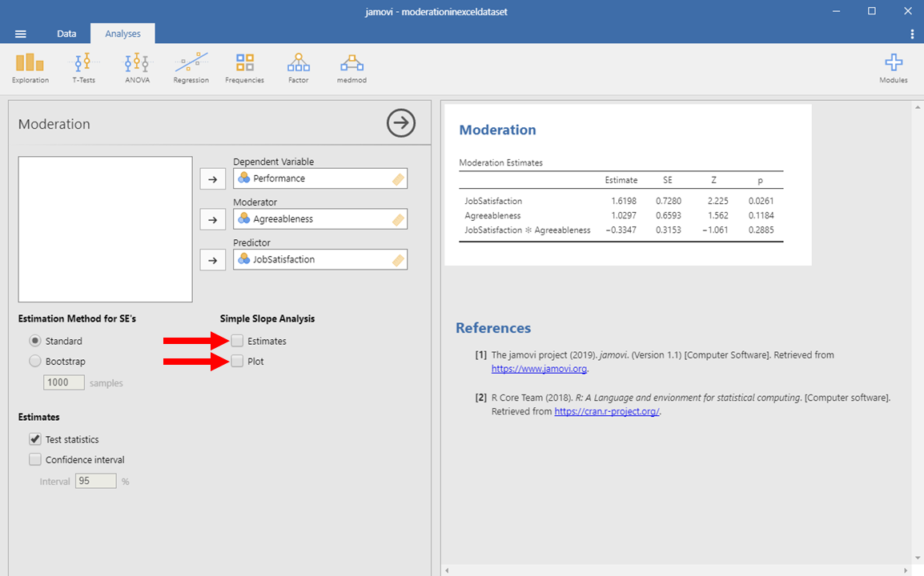The height and width of the screenshot is (576, 924).
Task: Open the Modules plus icon
Action: (893, 67)
